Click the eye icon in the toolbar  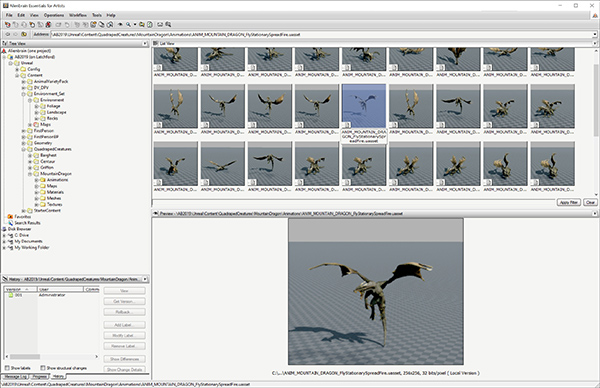(x=120, y=24)
